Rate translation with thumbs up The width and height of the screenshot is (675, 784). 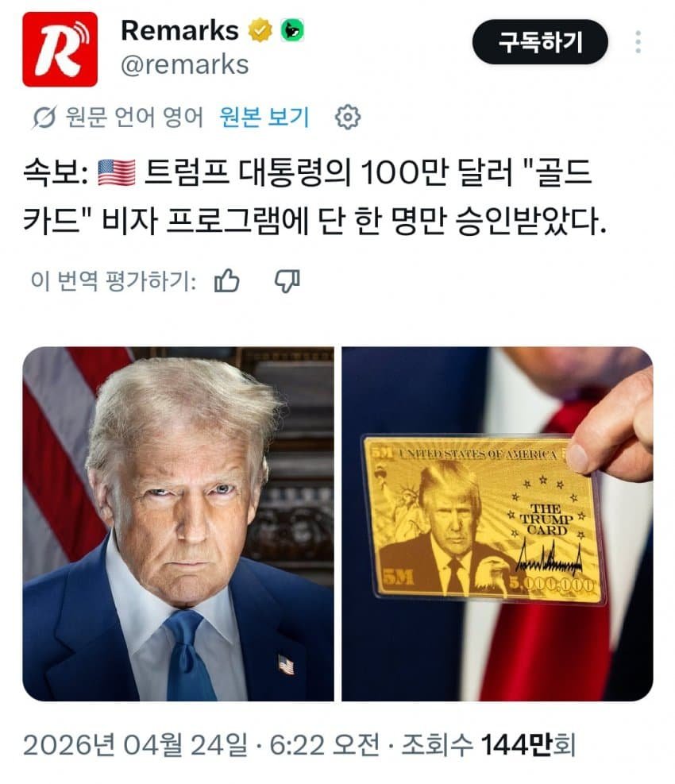pyautogui.click(x=227, y=280)
